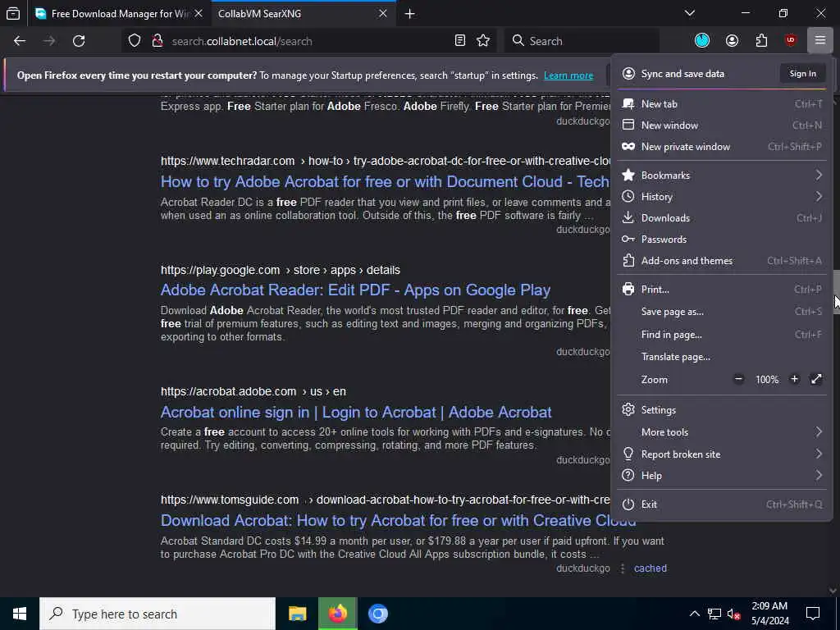Screen dimensions: 840x630
Task: Open the Firefox account icon
Action: 732,41
